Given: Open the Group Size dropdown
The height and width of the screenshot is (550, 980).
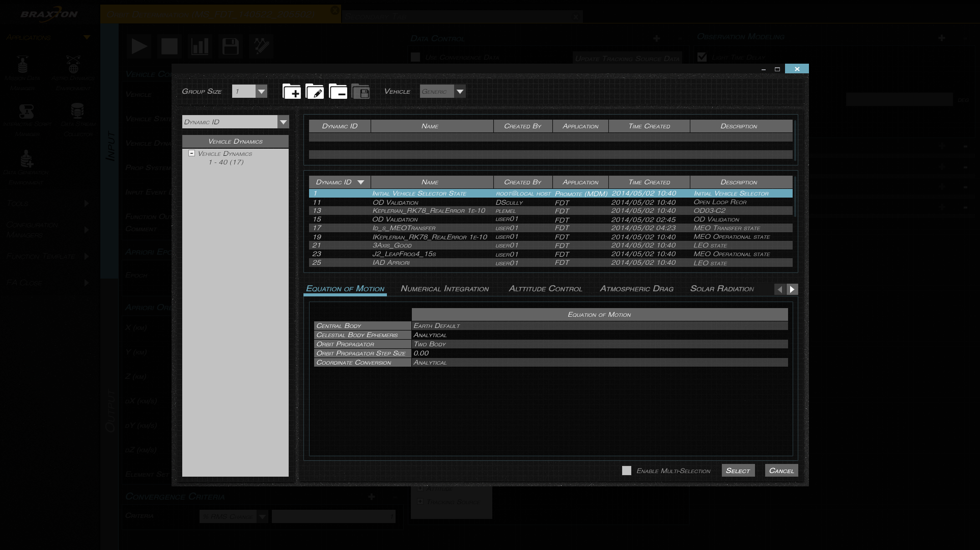Looking at the screenshot, I should pyautogui.click(x=261, y=91).
